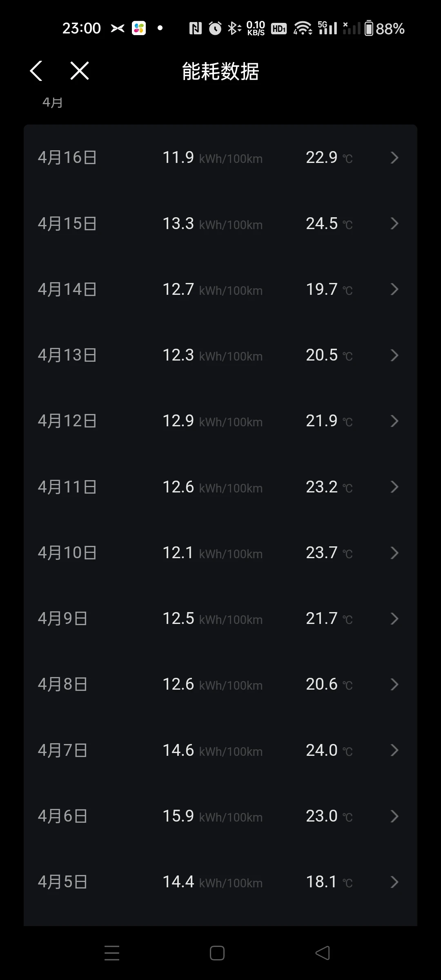This screenshot has height=980, width=441.
Task: Expand the 4月15日 entry chevron
Action: [394, 223]
